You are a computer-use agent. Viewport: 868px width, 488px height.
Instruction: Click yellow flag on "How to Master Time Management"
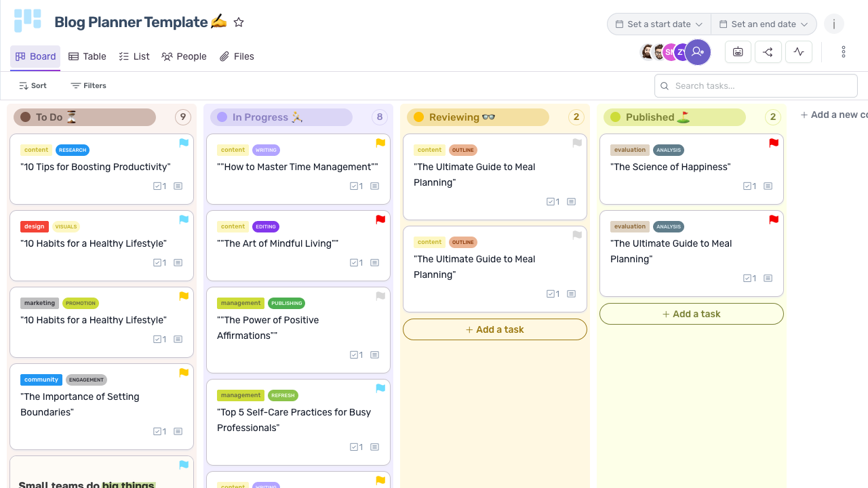(x=380, y=143)
